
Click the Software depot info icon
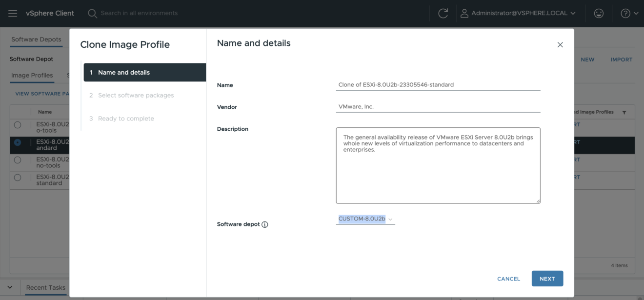265,224
